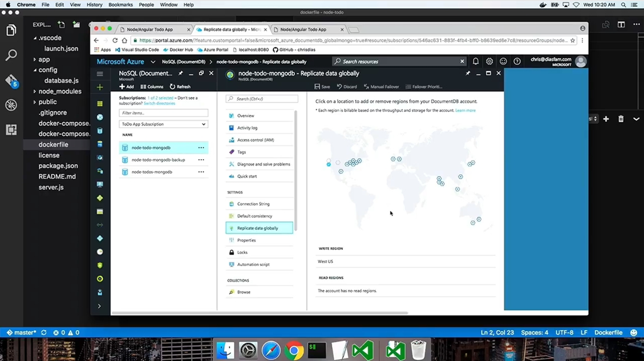Image resolution: width=644 pixels, height=361 pixels.
Task: Open the ToDo App Subscription dropdown
Action: [164, 125]
